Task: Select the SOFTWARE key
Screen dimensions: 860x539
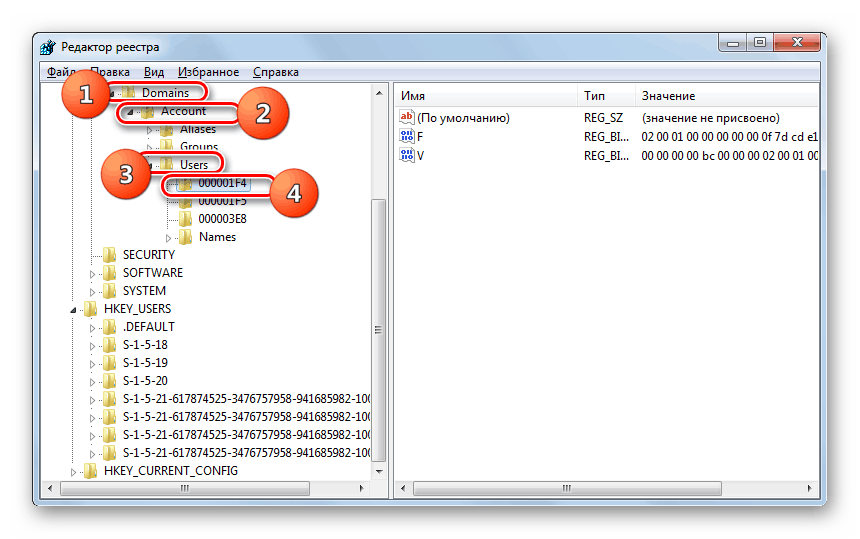Action: 152,273
